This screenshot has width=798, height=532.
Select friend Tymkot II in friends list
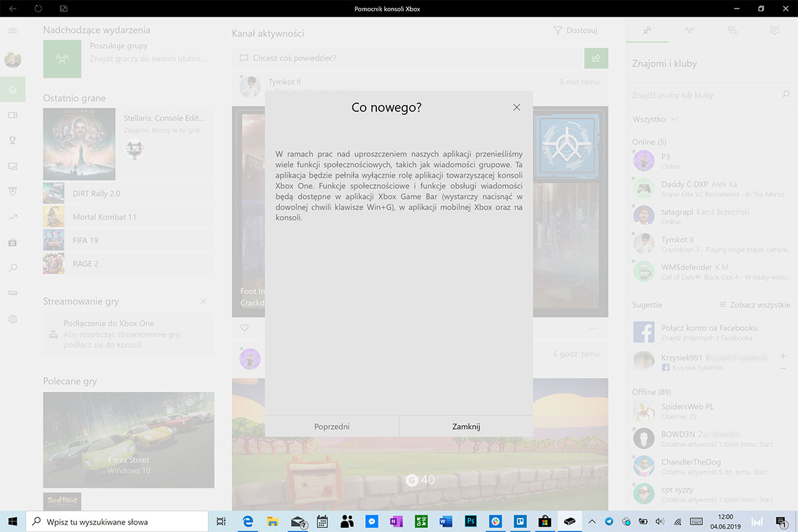711,244
